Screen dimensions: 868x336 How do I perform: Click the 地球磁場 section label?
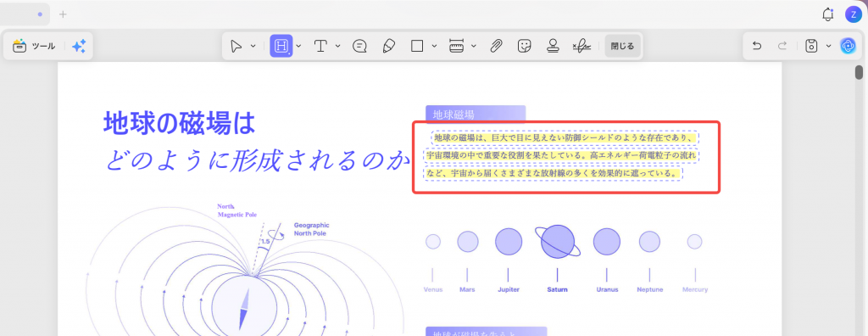pos(476,115)
